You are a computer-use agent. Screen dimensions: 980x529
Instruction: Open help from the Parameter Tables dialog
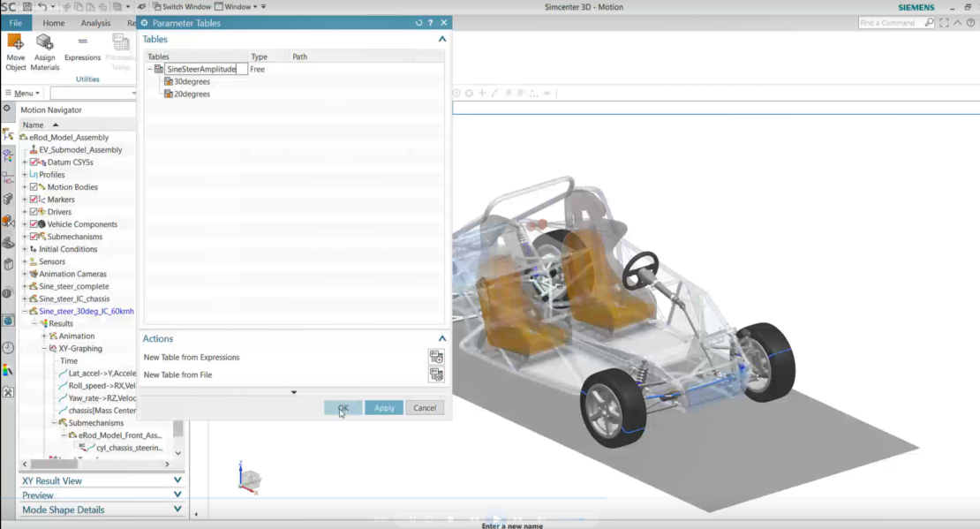430,22
